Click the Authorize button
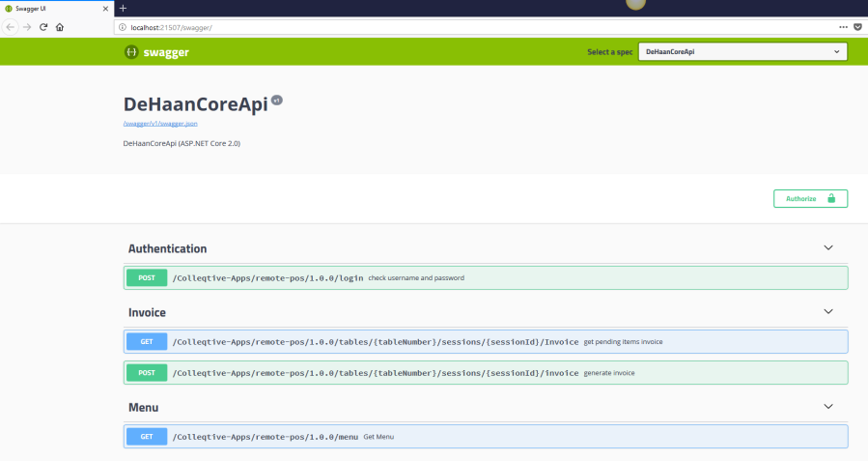 [x=810, y=199]
